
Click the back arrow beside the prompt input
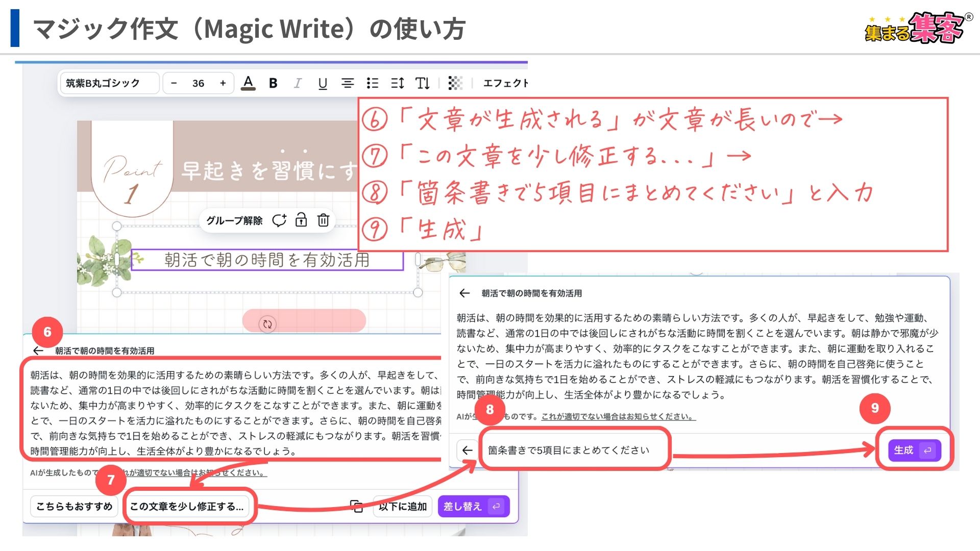click(x=467, y=450)
